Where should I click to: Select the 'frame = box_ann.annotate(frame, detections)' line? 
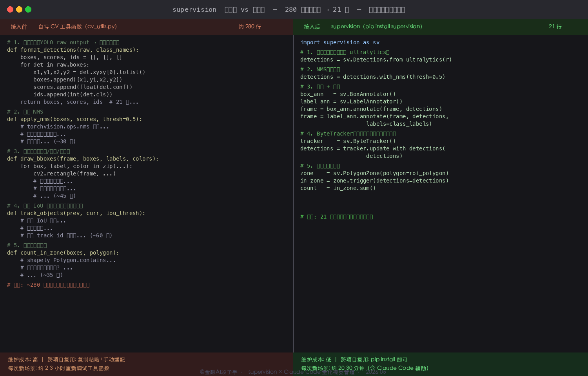pos(371,109)
